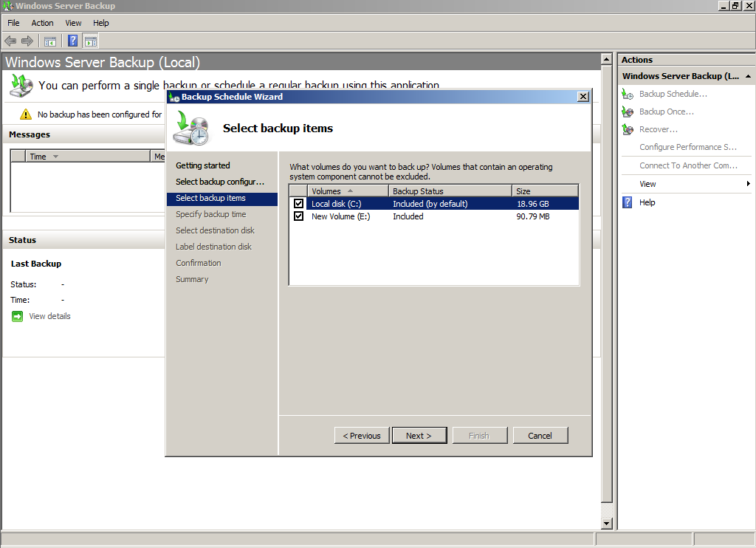The image size is (756, 548).
Task: Click the Windows Server Backup title bar icon
Action: point(7,6)
